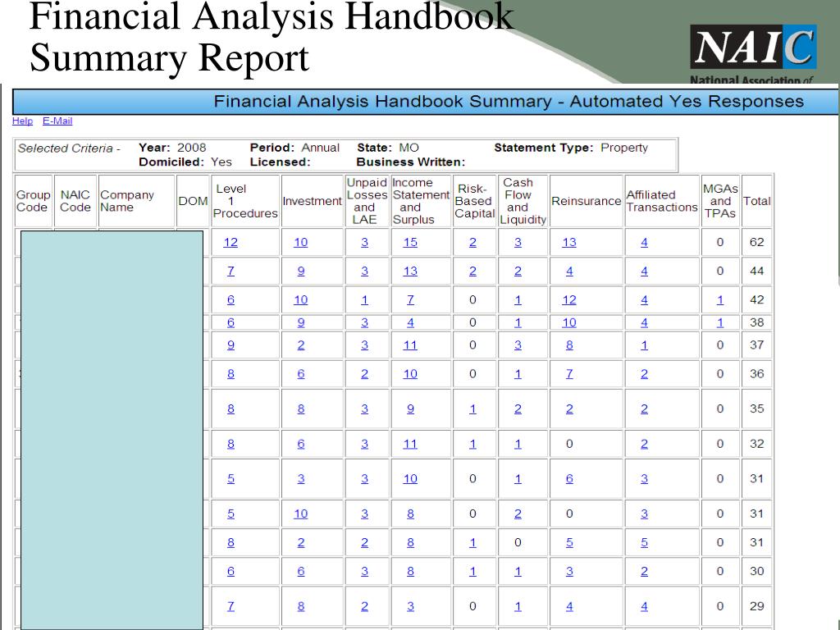
Task: Click the Total column header
Action: (x=756, y=201)
